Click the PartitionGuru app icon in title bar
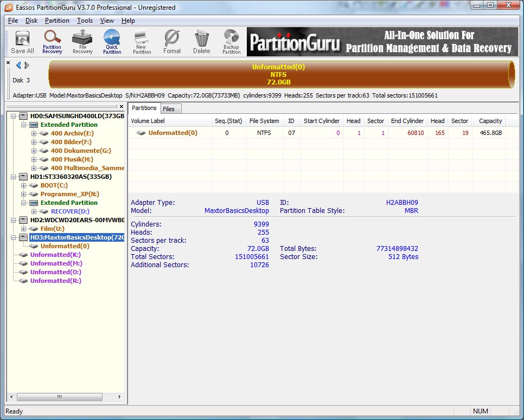Viewport: 524px width, 420px height. point(9,7)
